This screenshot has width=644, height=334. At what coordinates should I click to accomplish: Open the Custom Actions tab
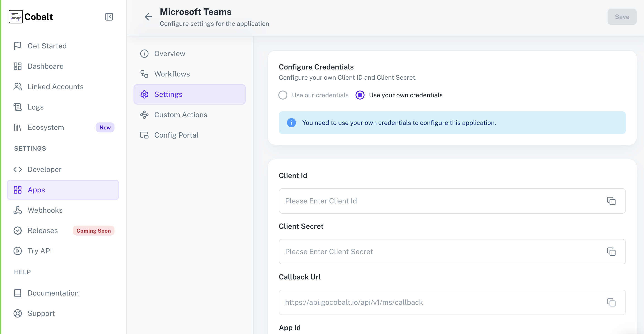(181, 115)
